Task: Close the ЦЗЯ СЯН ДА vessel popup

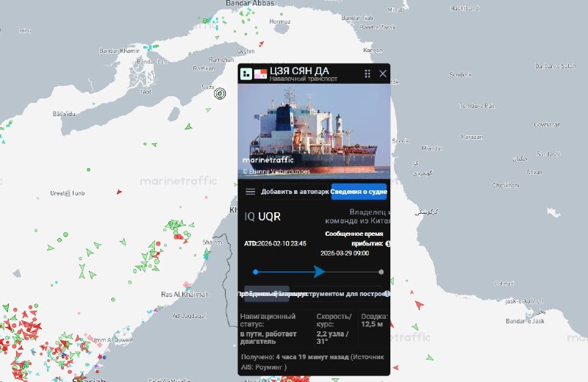Action: point(382,73)
